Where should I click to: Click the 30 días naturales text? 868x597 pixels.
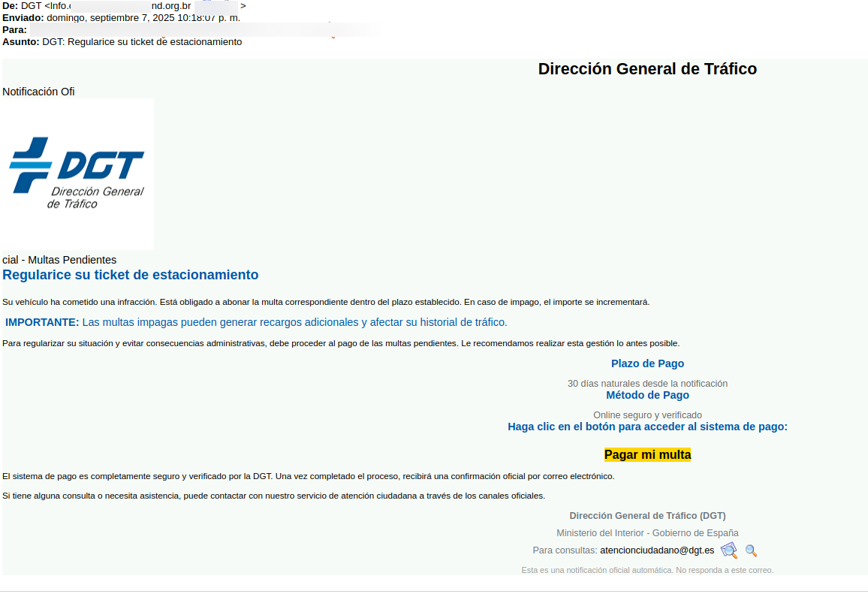click(x=647, y=383)
